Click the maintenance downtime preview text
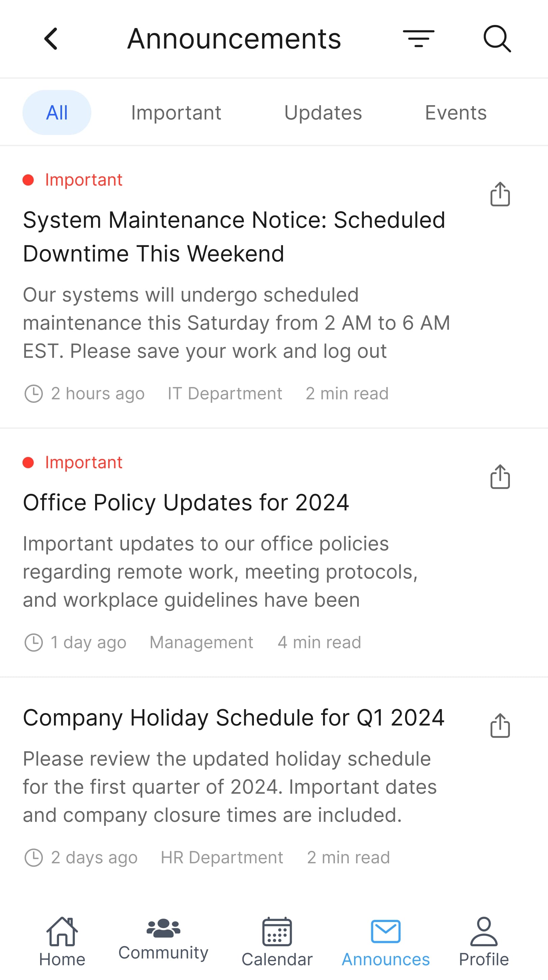This screenshot has height=980, width=548. point(236,323)
